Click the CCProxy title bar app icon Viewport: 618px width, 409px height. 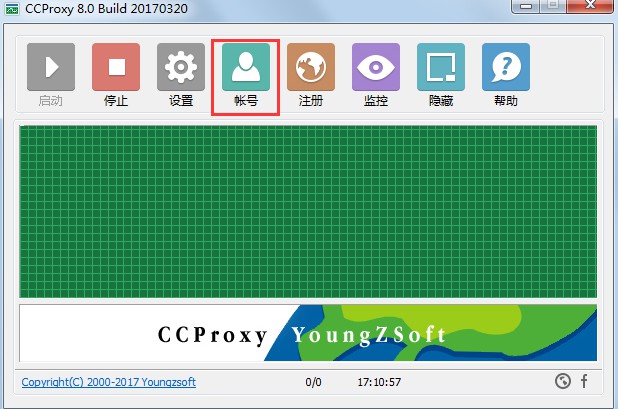pos(12,9)
